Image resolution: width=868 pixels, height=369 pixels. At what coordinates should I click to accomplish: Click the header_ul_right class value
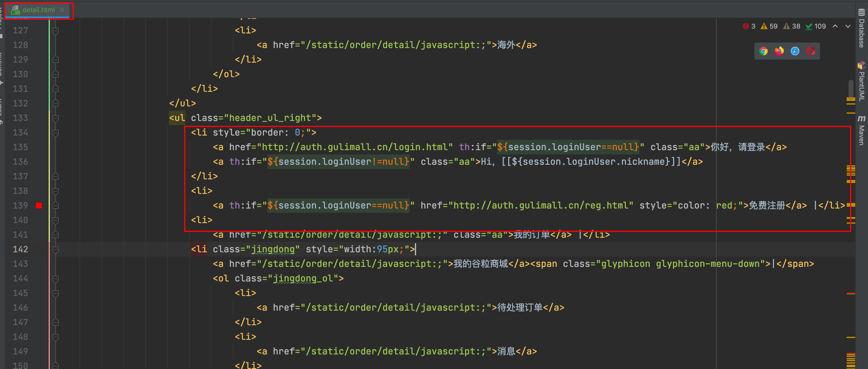pos(270,118)
